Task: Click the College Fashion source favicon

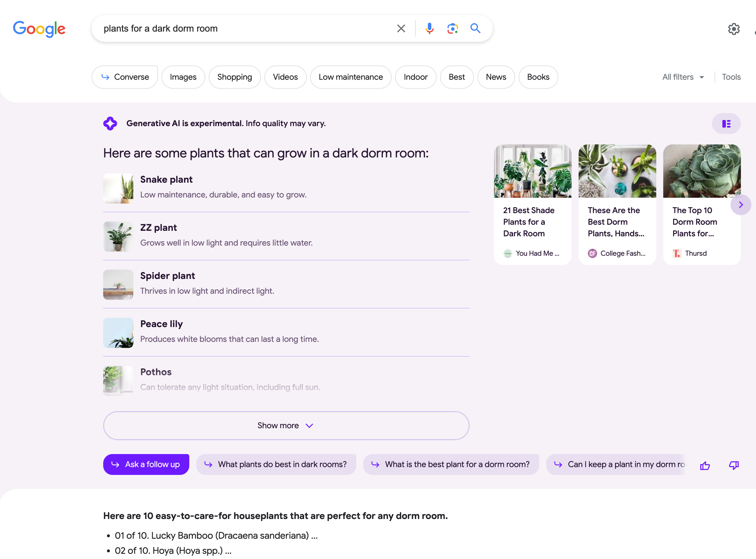Action: point(592,253)
